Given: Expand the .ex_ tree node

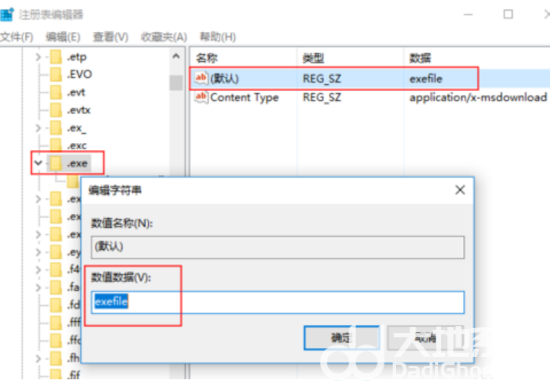Looking at the screenshot, I should coord(38,128).
